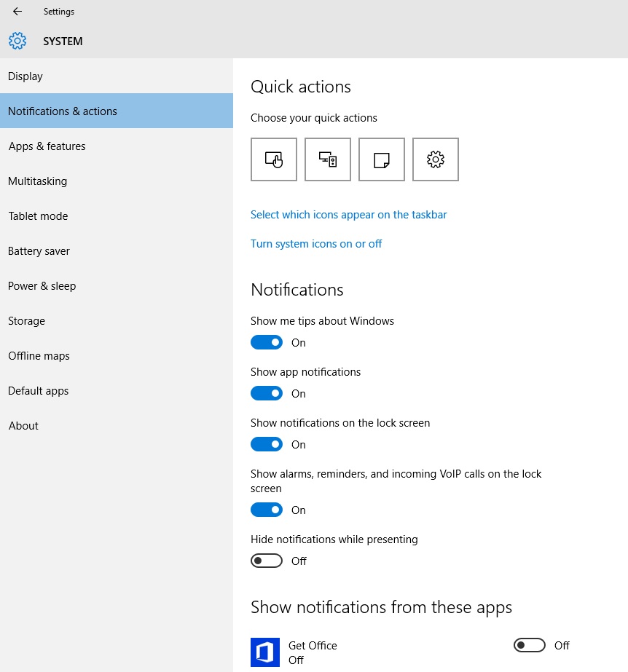The height and width of the screenshot is (672, 628).
Task: Disable Show app notifications switch
Action: pos(267,393)
